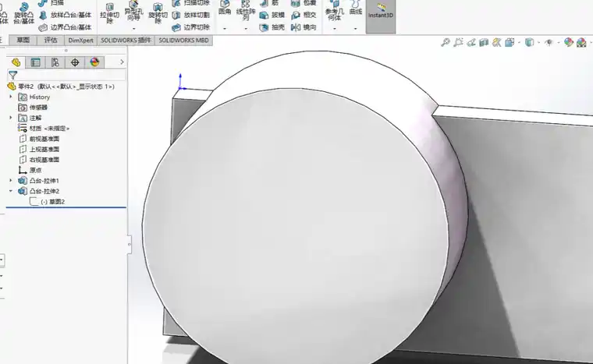593x364 pixels.
Task: Open the 曲线 curves tool
Action: tap(356, 9)
